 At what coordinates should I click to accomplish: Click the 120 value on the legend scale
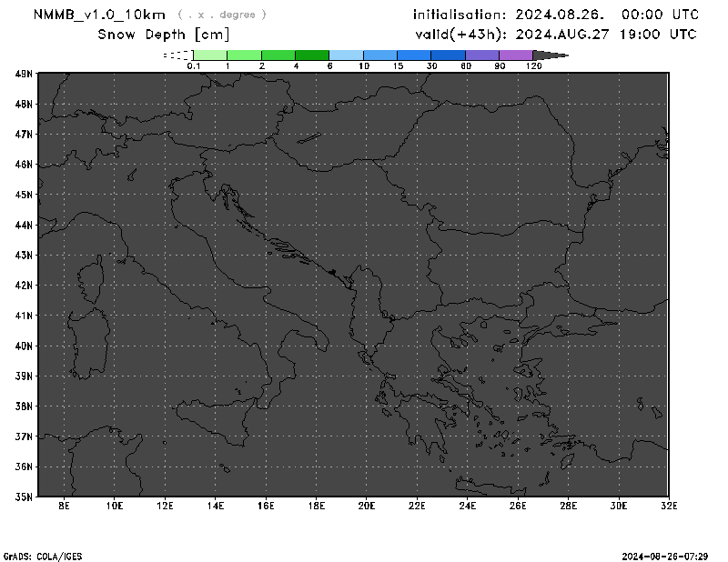[x=533, y=66]
